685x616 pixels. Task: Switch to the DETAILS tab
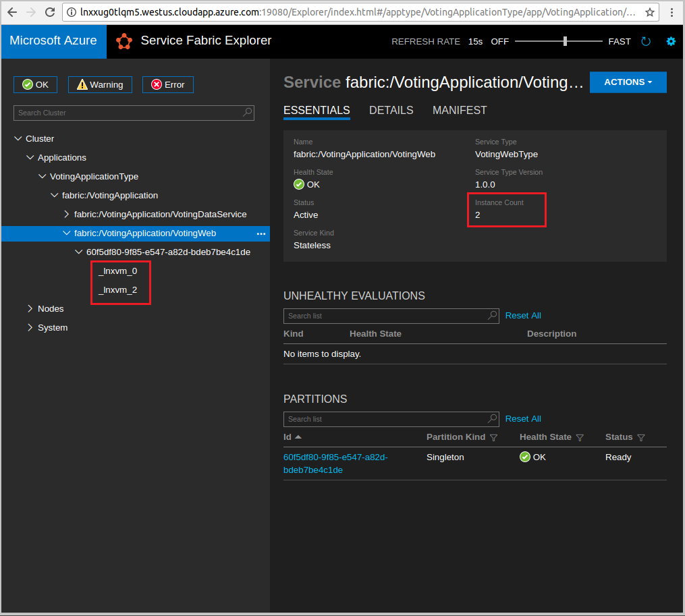[x=391, y=110]
